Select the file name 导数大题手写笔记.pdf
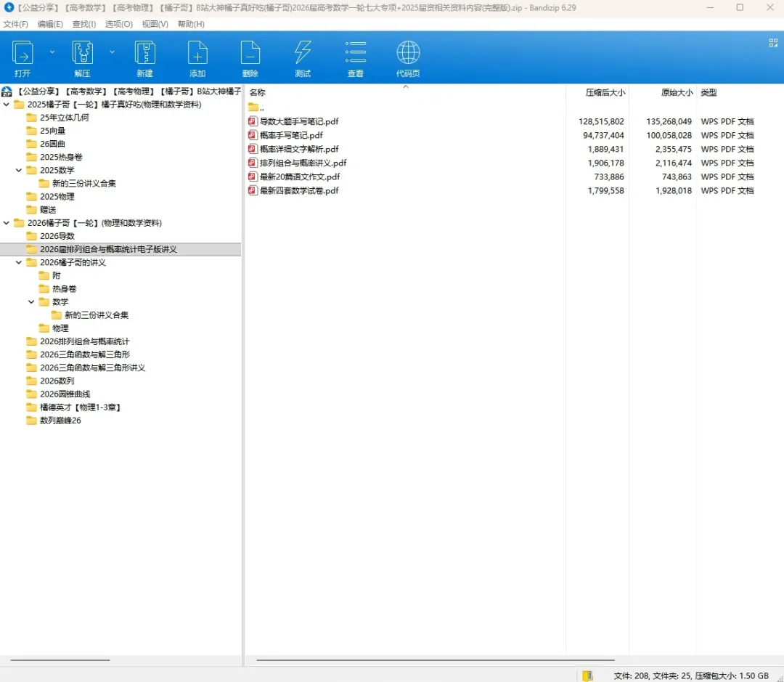Image resolution: width=784 pixels, height=682 pixels. click(x=299, y=121)
